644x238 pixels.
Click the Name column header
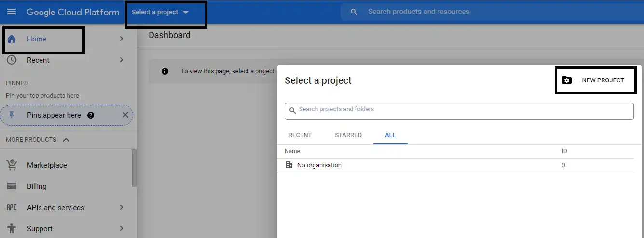292,151
